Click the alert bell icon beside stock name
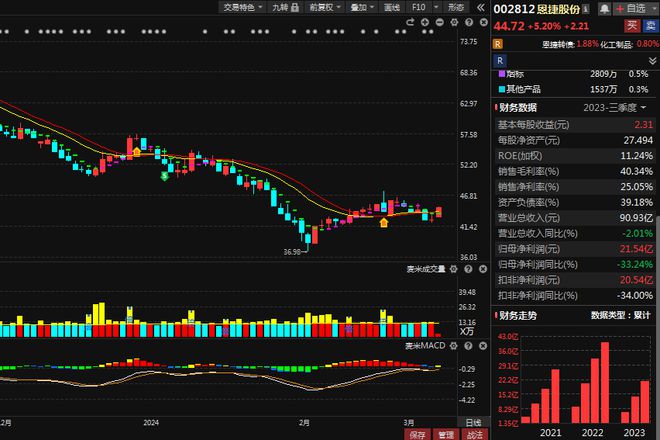Screen dimensions: 660x440 (x=605, y=8)
